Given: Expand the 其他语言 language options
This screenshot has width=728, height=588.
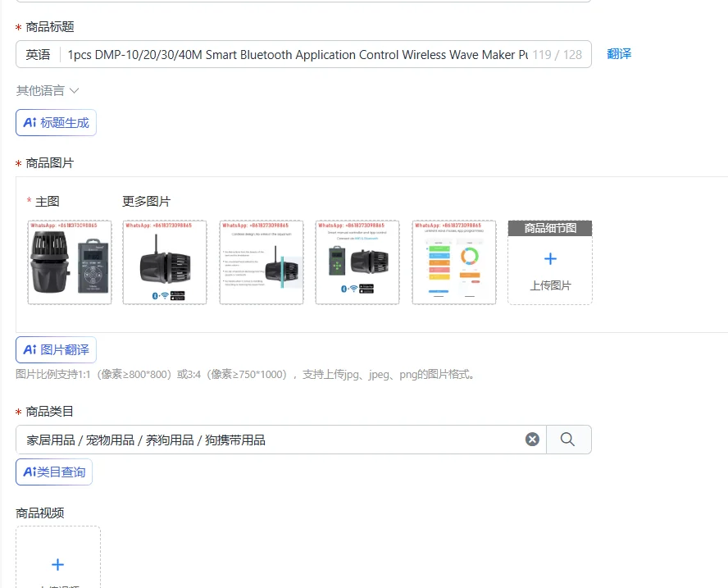Looking at the screenshot, I should click(48, 90).
